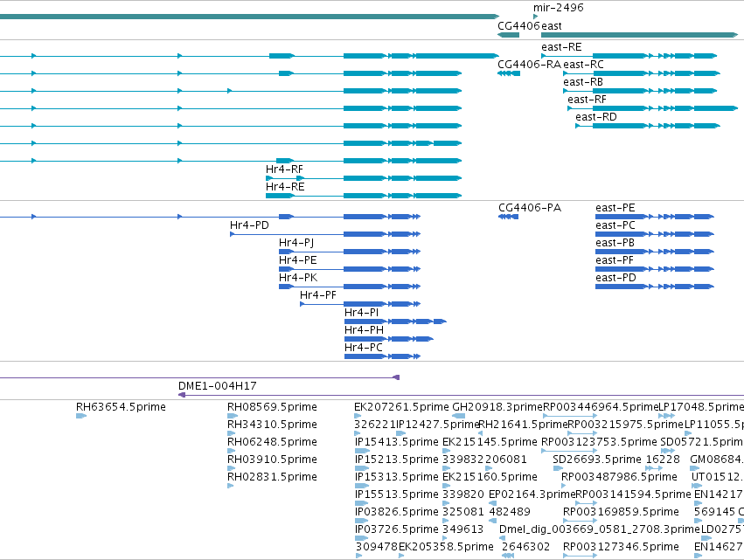
Task: Click the CG4406 gene bar glyph
Action: tap(508, 35)
